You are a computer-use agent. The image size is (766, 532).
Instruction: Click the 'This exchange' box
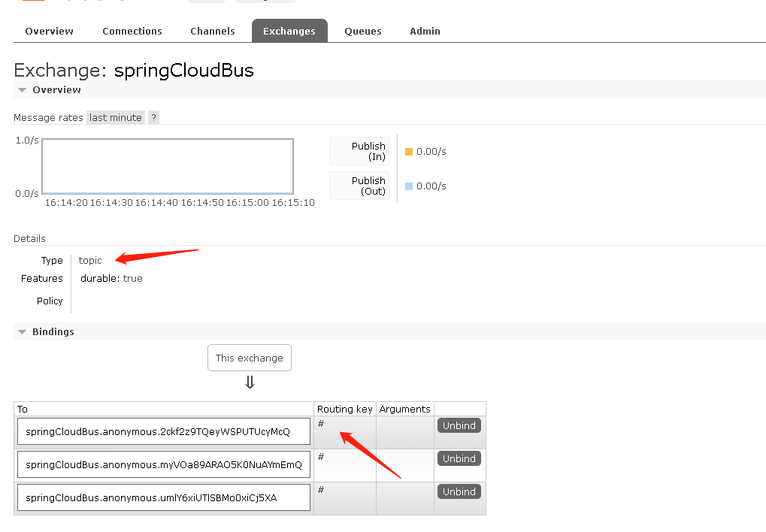pos(250,358)
